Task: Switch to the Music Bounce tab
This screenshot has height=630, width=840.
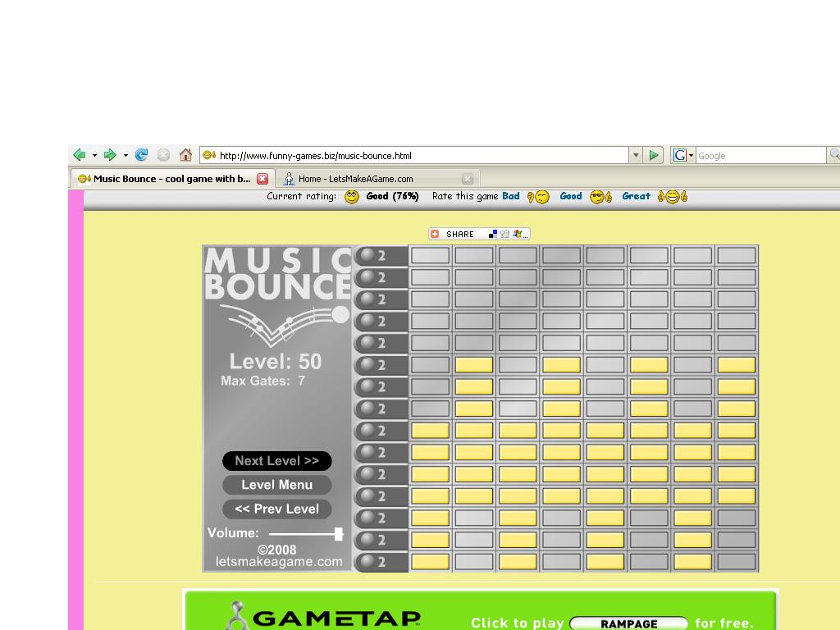Action: point(164,178)
